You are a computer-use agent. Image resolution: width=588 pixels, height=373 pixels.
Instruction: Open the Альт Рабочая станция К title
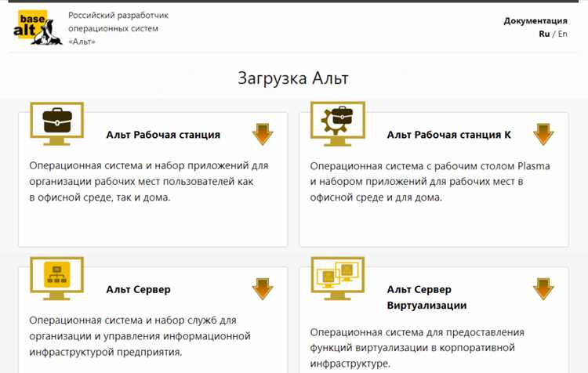tap(448, 135)
